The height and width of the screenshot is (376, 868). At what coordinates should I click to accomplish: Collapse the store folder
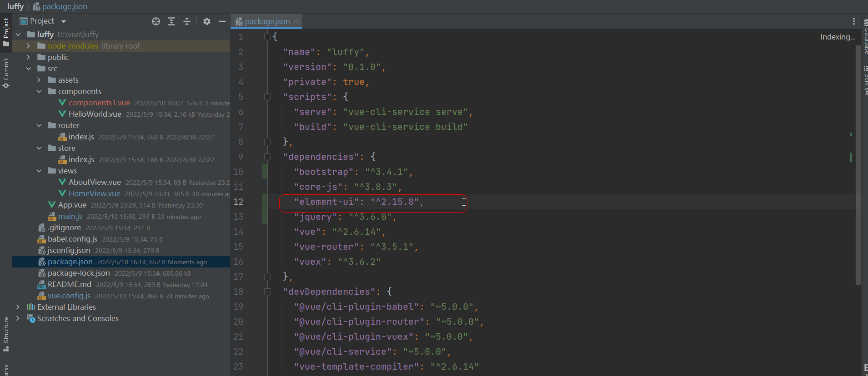coord(39,148)
